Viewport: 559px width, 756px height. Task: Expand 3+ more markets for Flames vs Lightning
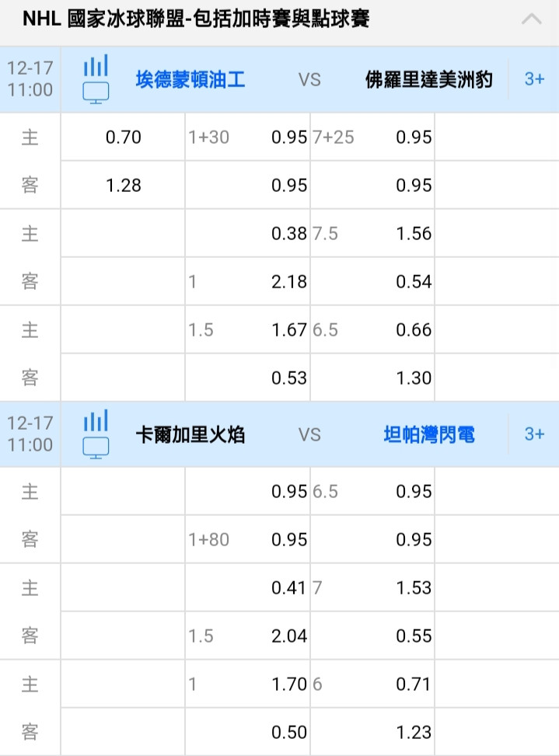[534, 434]
